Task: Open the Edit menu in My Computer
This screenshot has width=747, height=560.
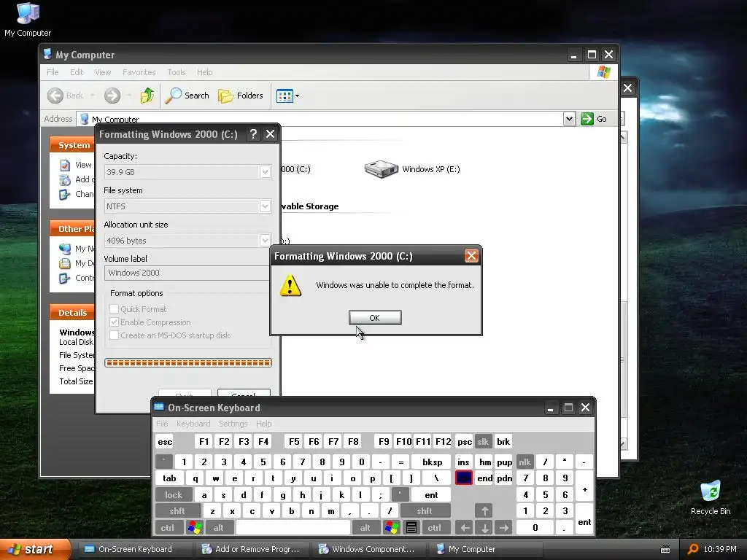Action: (76, 72)
